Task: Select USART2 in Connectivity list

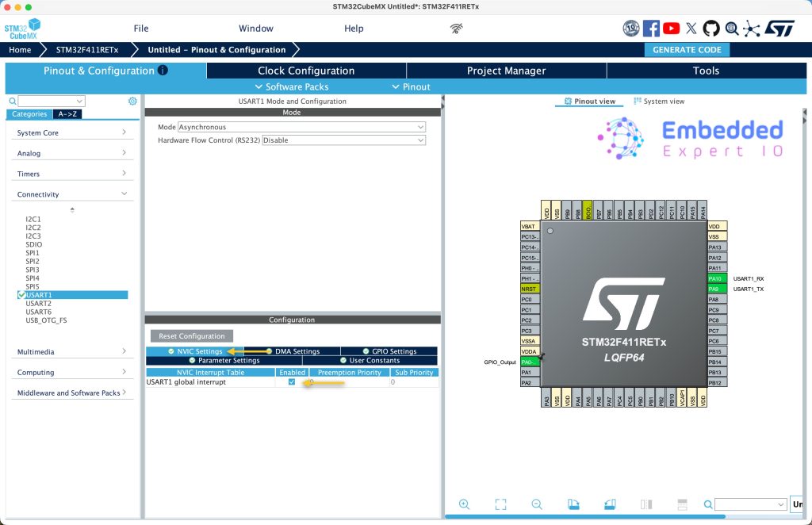Action: (x=38, y=304)
